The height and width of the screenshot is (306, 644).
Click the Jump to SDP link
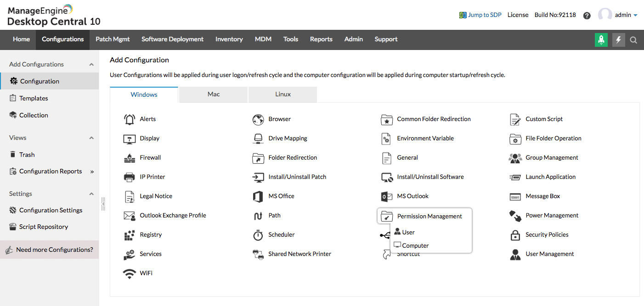485,15
